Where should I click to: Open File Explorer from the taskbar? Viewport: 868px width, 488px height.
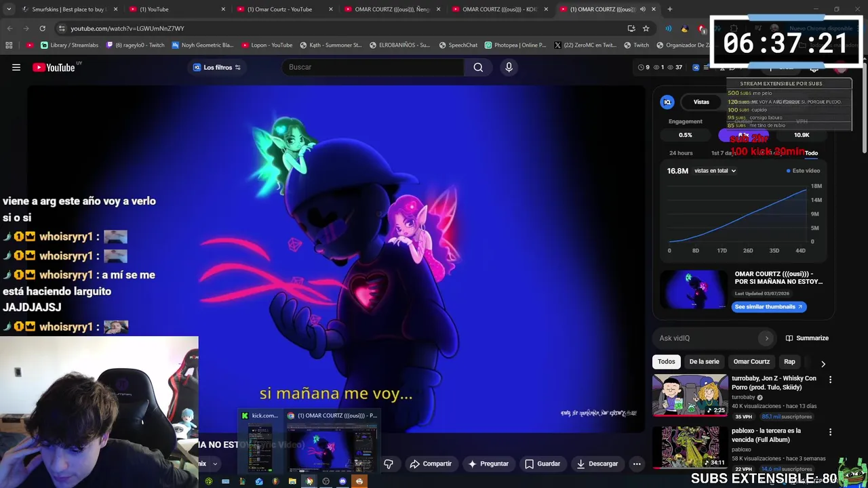tap(292, 481)
